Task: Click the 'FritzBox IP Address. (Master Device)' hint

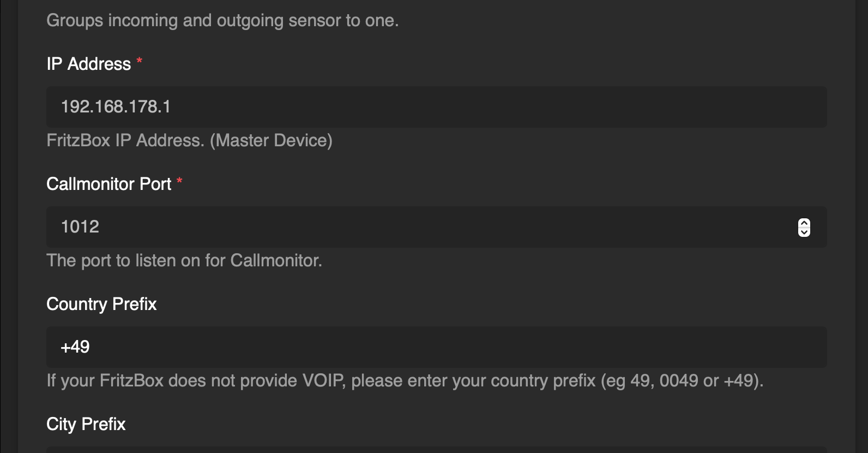Action: [x=189, y=140]
